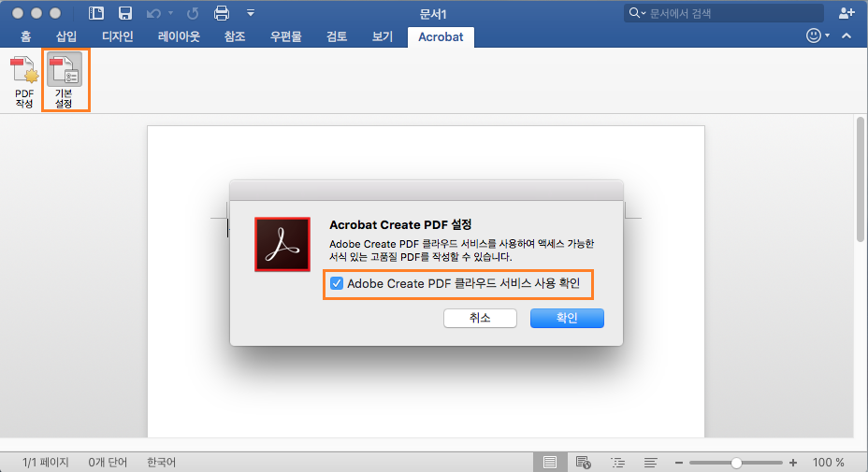Select the 우편물 tab
868x472 pixels.
[x=285, y=37]
